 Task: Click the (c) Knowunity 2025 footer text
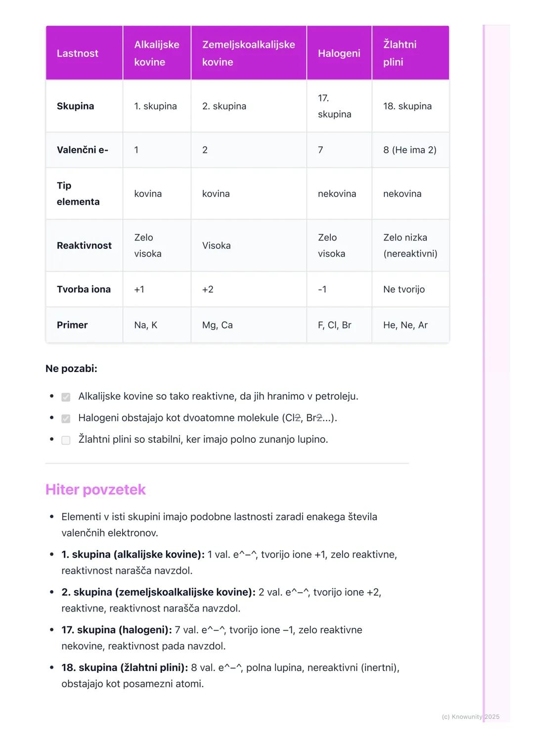click(x=470, y=717)
